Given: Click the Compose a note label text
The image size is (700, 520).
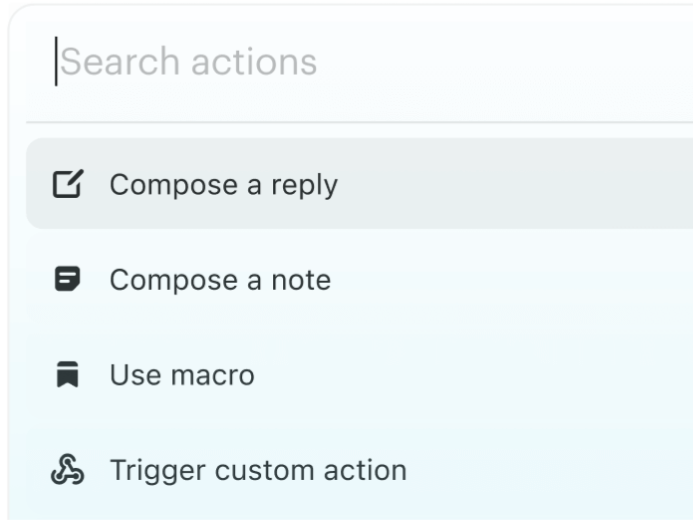Looking at the screenshot, I should pyautogui.click(x=220, y=280).
